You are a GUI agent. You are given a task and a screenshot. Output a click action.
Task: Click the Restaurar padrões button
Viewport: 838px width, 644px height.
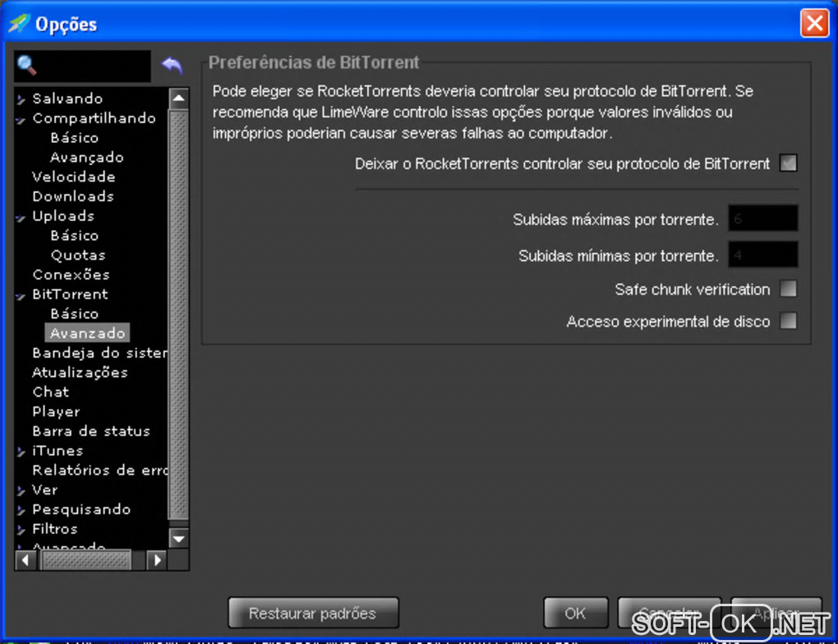tap(313, 613)
